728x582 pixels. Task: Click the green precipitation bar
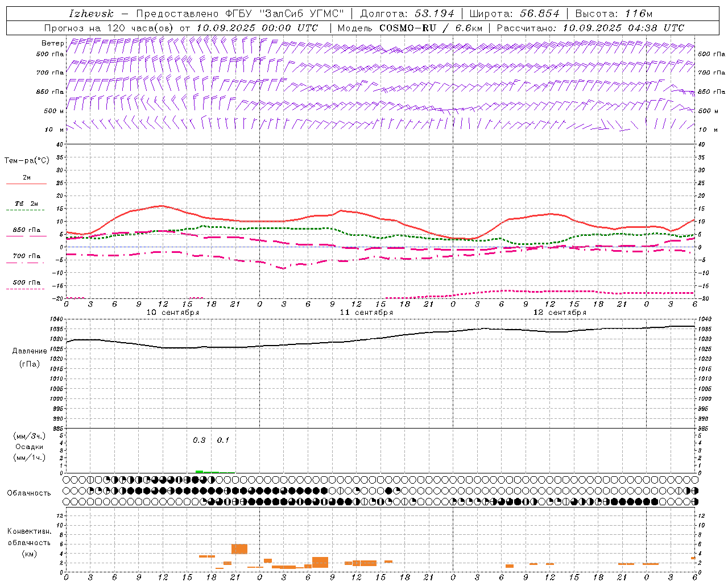200,471
